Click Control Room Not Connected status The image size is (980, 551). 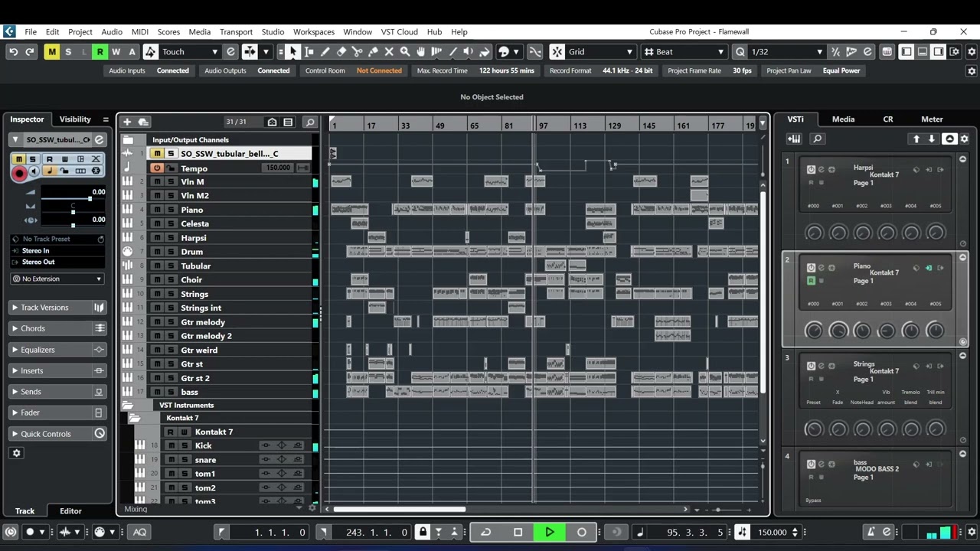point(353,70)
